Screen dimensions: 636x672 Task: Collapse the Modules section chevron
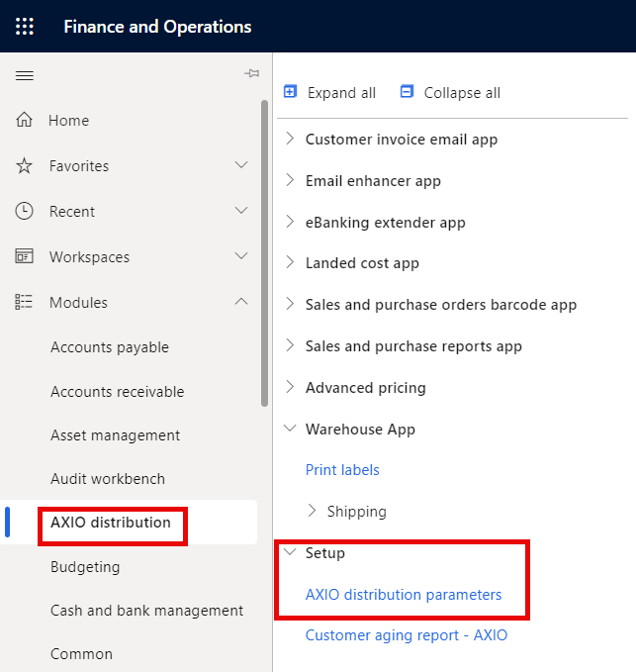coord(241,302)
